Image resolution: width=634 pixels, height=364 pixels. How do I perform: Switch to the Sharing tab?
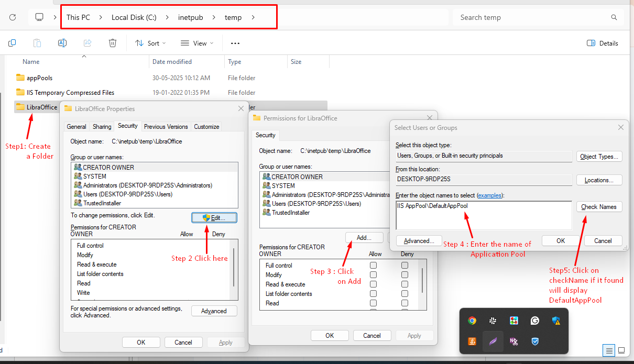click(x=102, y=127)
